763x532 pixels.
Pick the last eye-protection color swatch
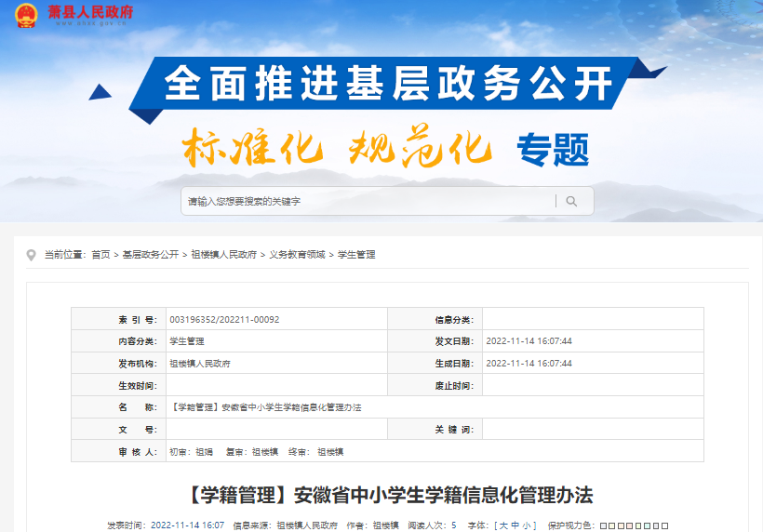point(664,526)
